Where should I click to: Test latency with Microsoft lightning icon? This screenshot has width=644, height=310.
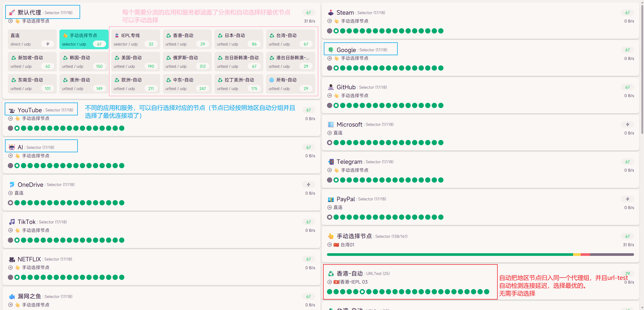(x=628, y=125)
